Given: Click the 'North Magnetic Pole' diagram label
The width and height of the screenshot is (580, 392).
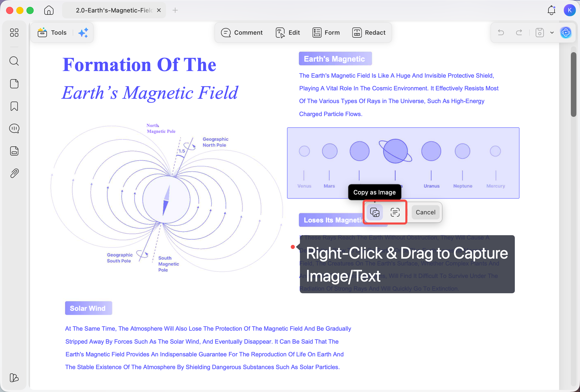Looking at the screenshot, I should 161,128.
